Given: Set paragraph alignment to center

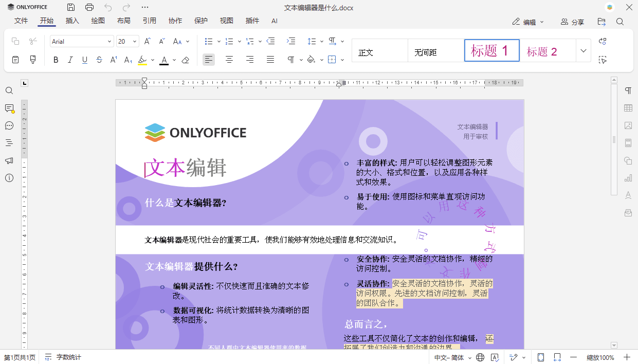Looking at the screenshot, I should [229, 60].
